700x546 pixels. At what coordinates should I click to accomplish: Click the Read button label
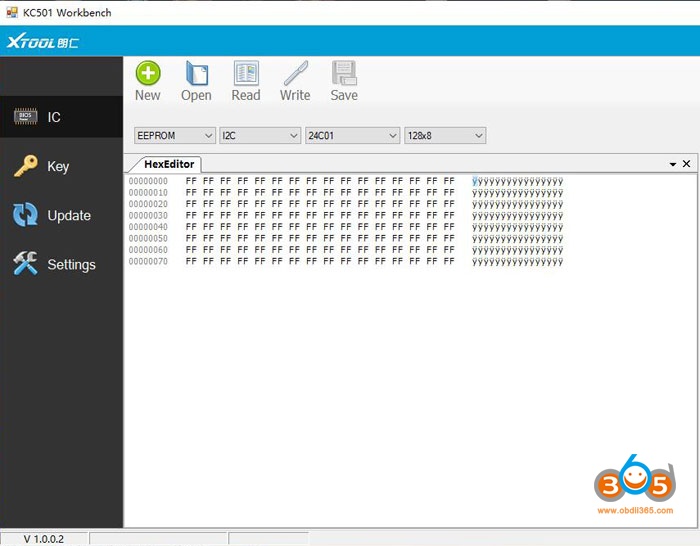[x=246, y=95]
